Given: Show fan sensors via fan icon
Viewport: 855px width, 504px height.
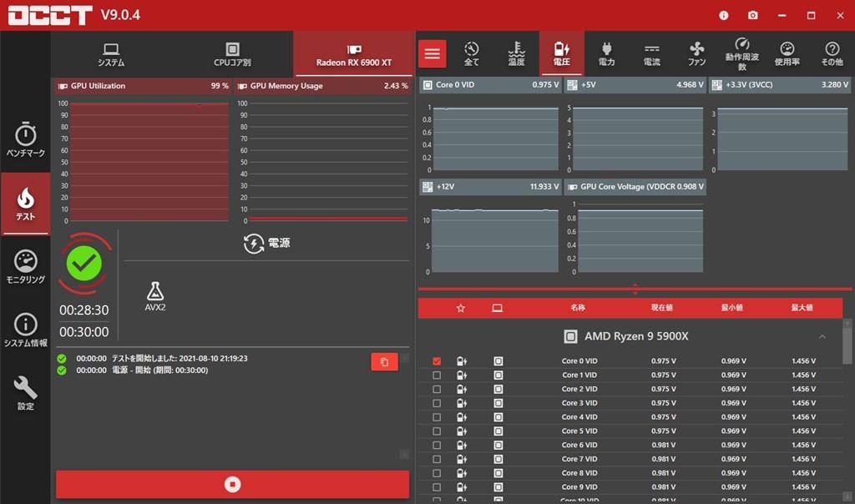Looking at the screenshot, I should [696, 53].
